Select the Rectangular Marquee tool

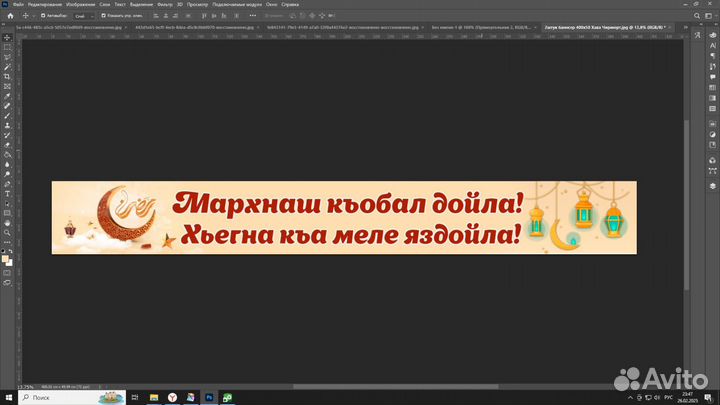click(x=7, y=47)
